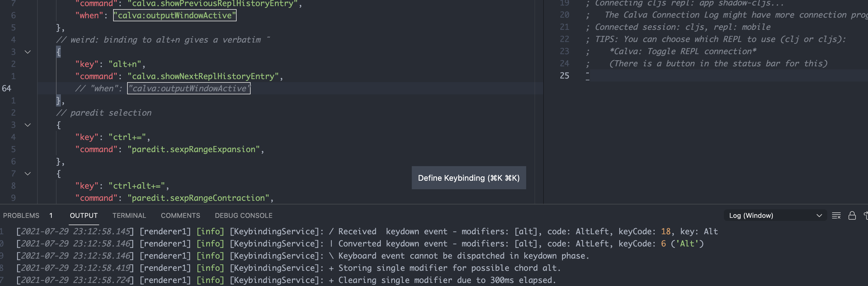
Task: Click the rightmost icon in the Output toolbar
Action: click(x=866, y=215)
